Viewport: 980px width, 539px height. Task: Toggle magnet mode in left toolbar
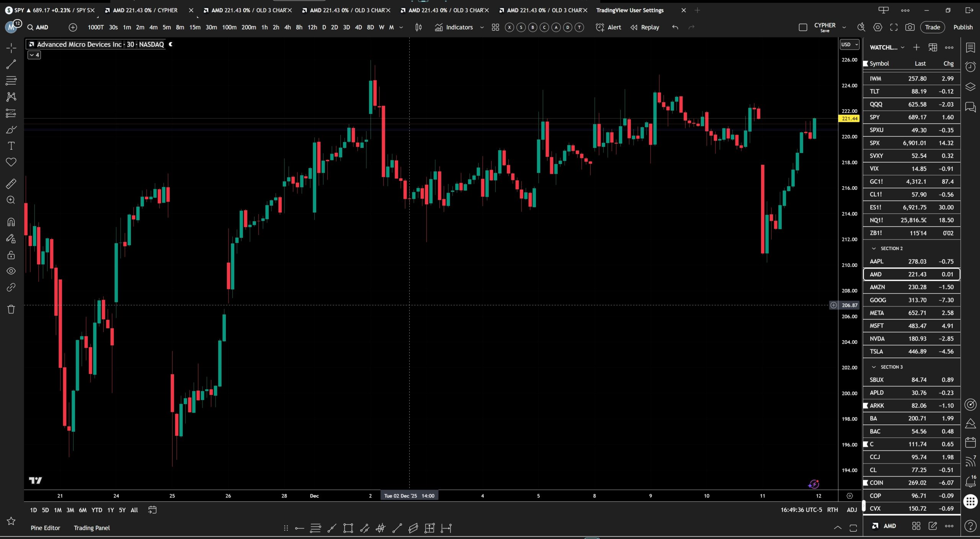[11, 222]
